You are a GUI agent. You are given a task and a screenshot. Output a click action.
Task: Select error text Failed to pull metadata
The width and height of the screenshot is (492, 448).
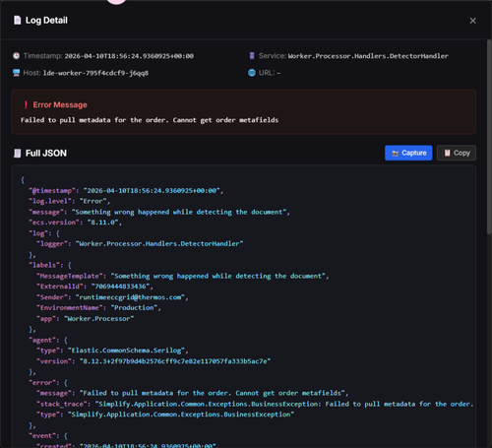[66, 120]
